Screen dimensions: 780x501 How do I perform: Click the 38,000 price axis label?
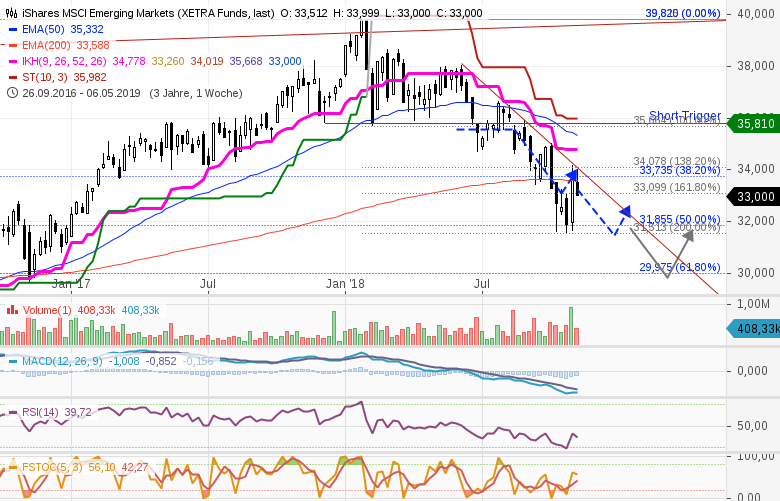[755, 66]
